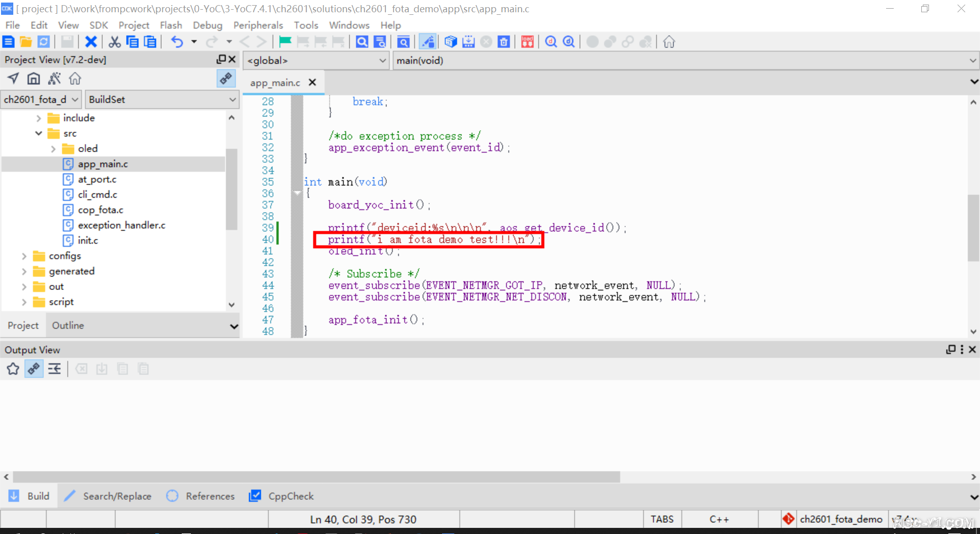980x534 pixels.
Task: Click the scissors Cut icon in toolbar
Action: tap(115, 42)
